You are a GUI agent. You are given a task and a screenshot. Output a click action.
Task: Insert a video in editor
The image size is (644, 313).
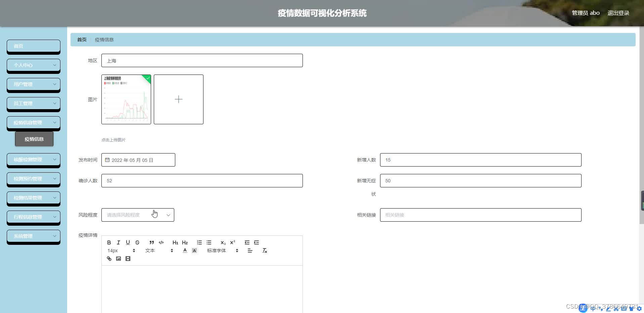pyautogui.click(x=128, y=259)
